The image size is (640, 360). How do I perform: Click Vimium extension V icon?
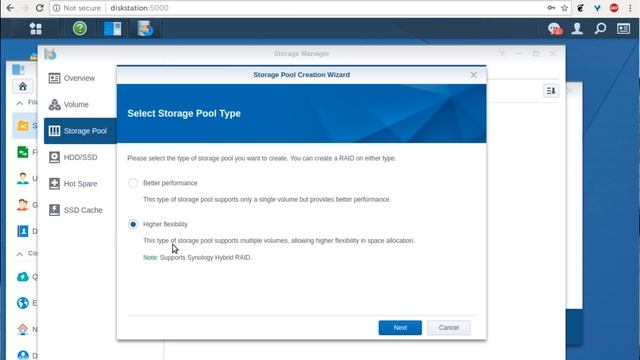(x=597, y=8)
